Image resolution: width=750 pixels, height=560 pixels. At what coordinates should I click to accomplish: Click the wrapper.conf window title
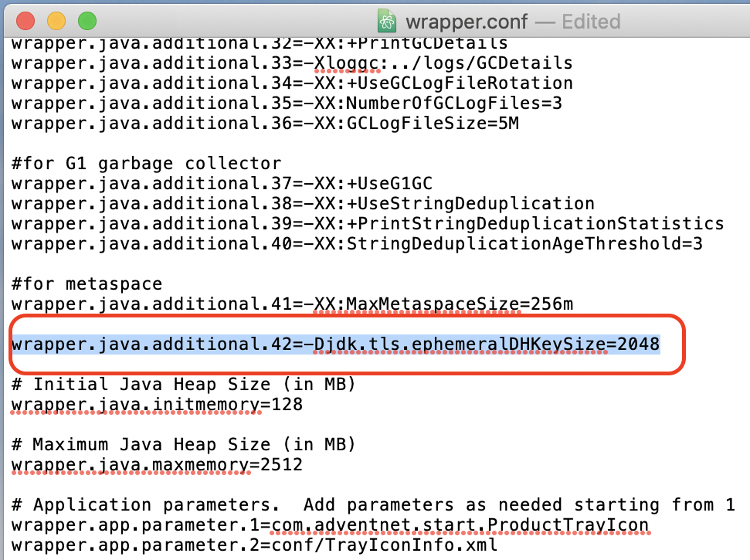(467, 22)
